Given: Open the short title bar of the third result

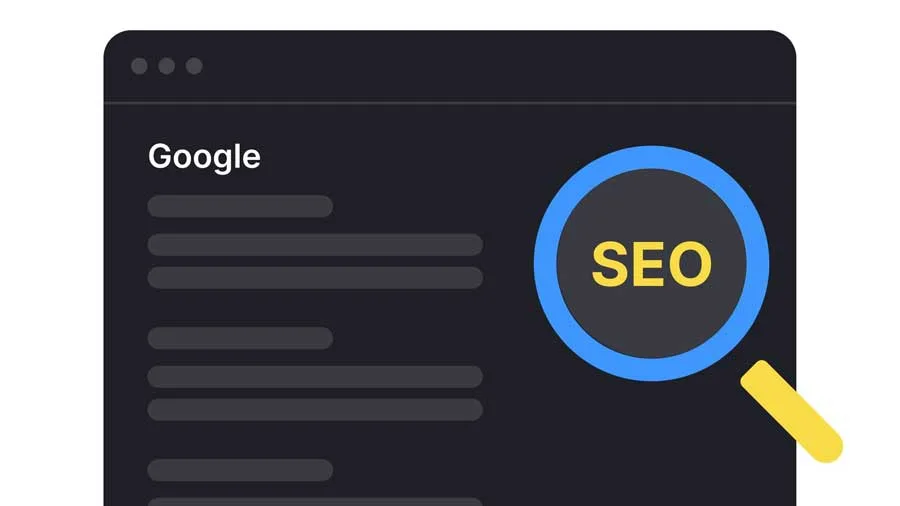Looking at the screenshot, I should click(240, 470).
